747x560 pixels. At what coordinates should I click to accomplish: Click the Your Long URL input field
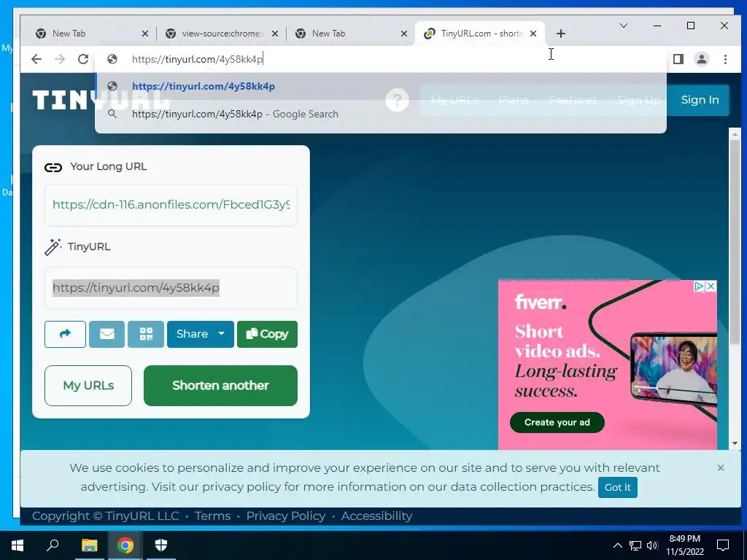(171, 205)
